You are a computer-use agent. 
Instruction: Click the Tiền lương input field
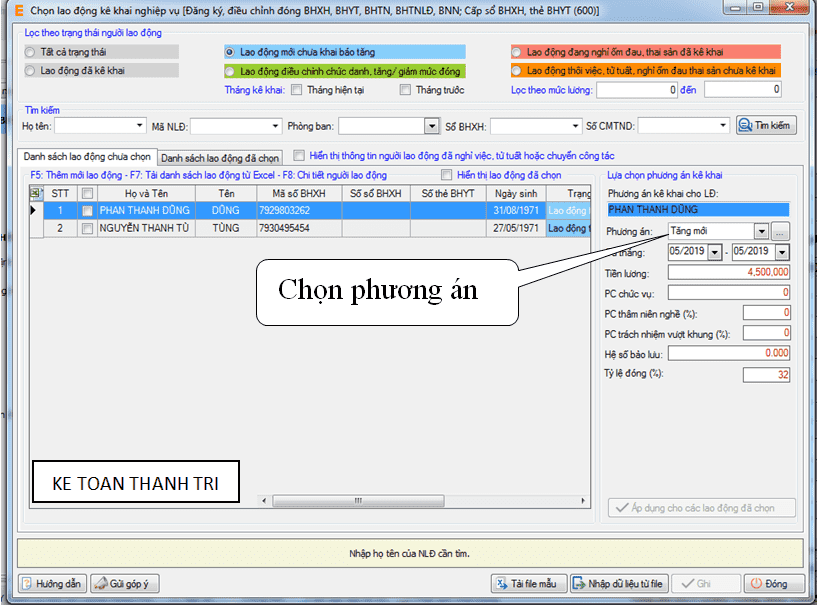pos(730,272)
